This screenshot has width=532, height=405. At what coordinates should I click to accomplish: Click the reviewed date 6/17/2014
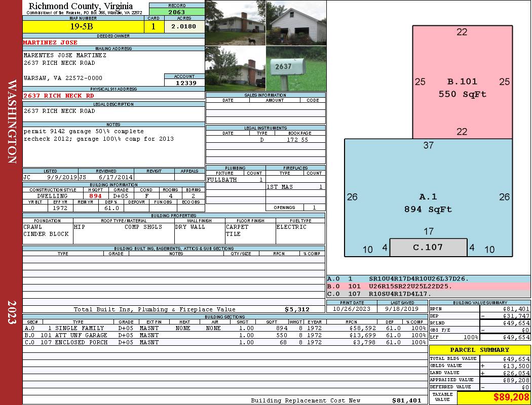tap(116, 177)
